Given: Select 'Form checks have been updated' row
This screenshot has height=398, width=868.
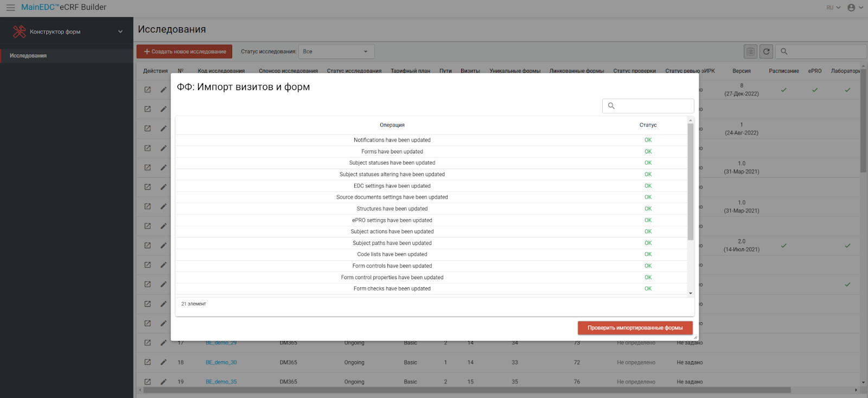Looking at the screenshot, I should (431, 288).
